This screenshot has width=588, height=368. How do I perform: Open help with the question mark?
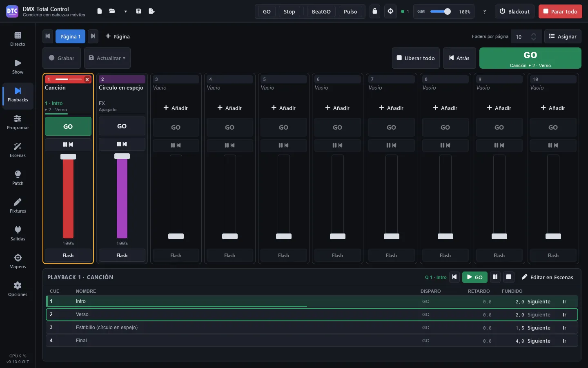click(485, 11)
